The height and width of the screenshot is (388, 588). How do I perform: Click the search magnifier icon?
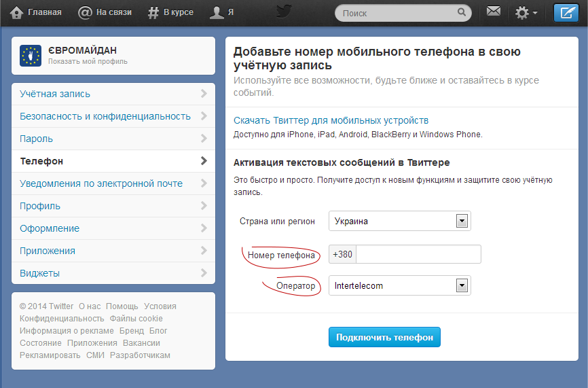462,12
